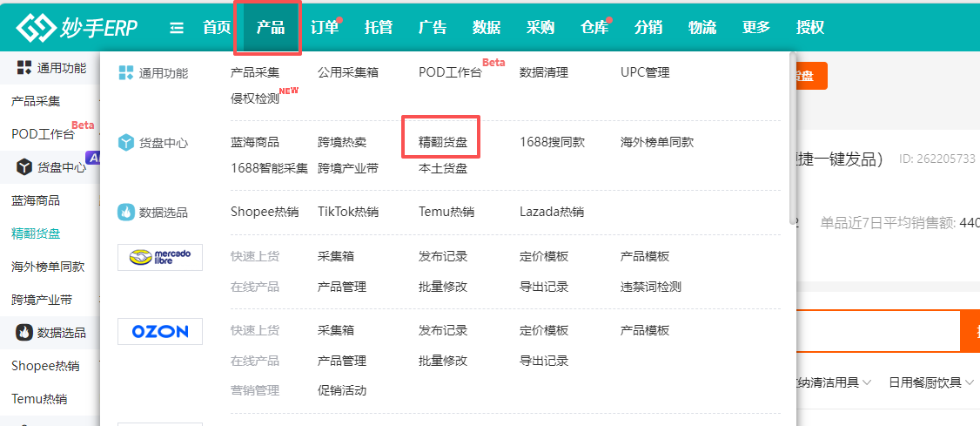The image size is (980, 426).
Task: Select Shopee热销 in the left sidebar
Action: pos(45,366)
